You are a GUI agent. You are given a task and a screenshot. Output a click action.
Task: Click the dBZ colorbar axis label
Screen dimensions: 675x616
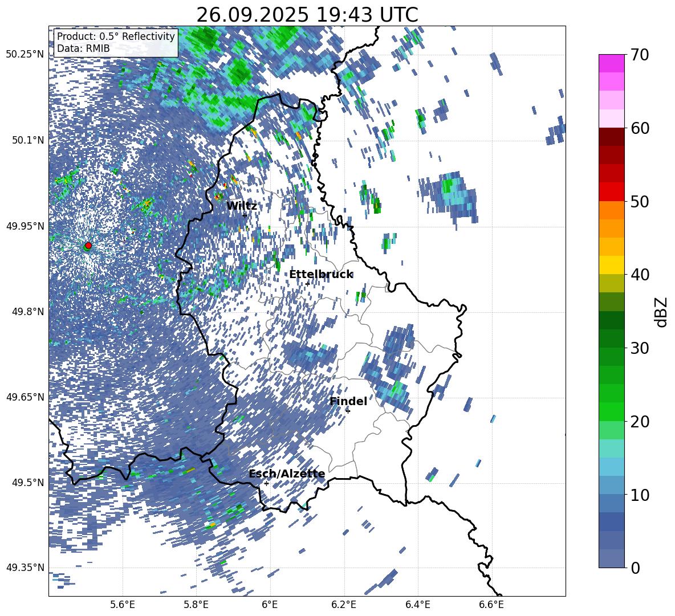tap(662, 312)
